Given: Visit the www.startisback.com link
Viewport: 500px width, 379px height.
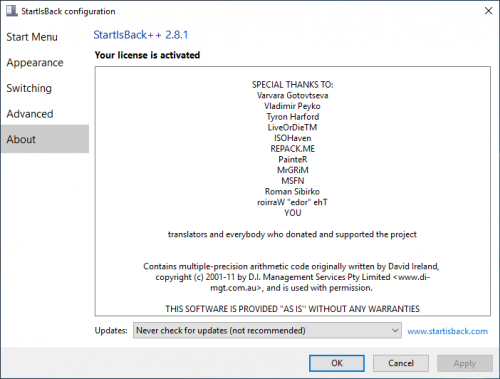Looking at the screenshot, I should point(447,331).
